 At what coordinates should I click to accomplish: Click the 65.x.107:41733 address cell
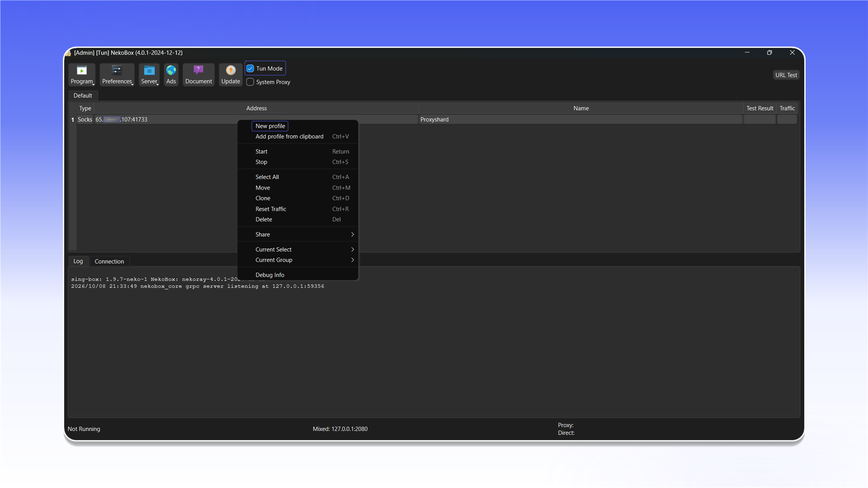[x=256, y=119]
